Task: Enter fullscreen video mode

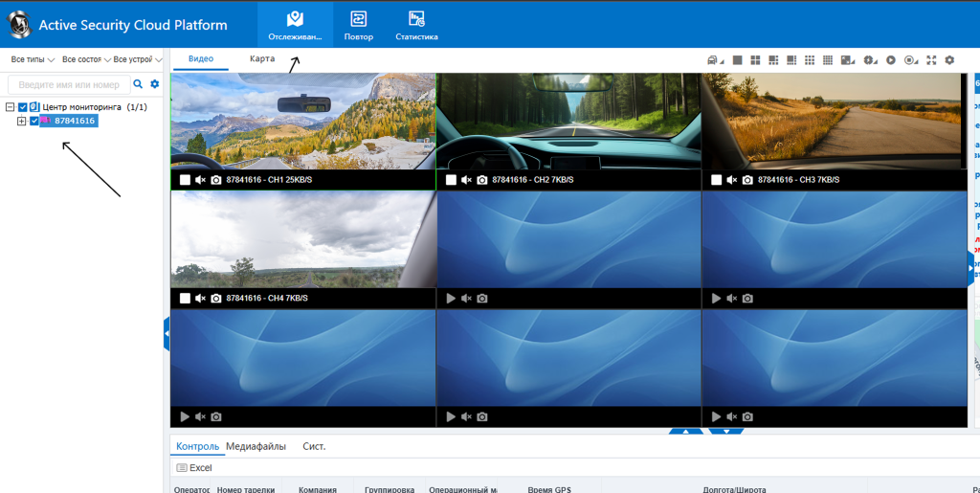Action: pos(931,60)
